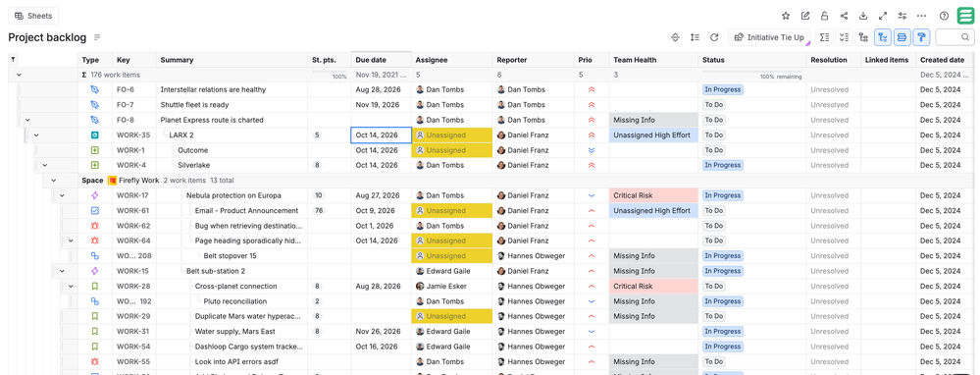Click Unassigned assignee cell of WORK-61
This screenshot has width=980, height=375.
point(452,211)
